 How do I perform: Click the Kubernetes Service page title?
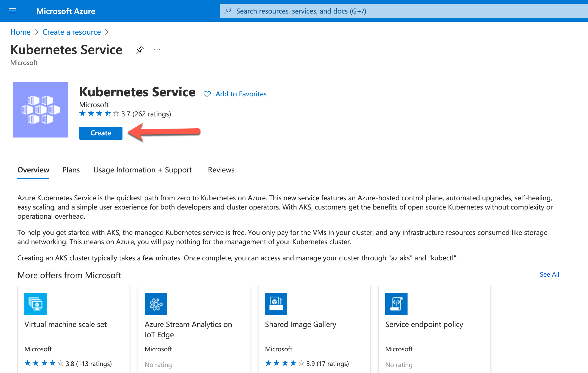coord(66,50)
